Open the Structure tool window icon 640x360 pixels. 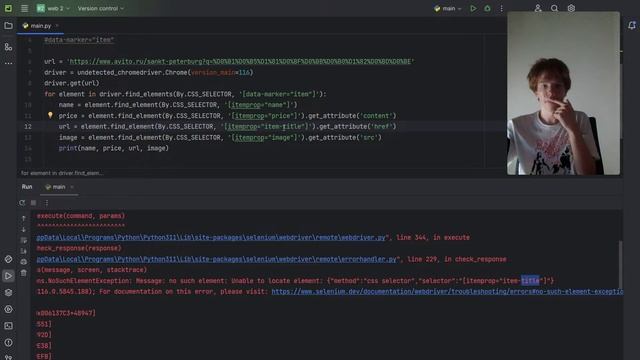(x=8, y=47)
